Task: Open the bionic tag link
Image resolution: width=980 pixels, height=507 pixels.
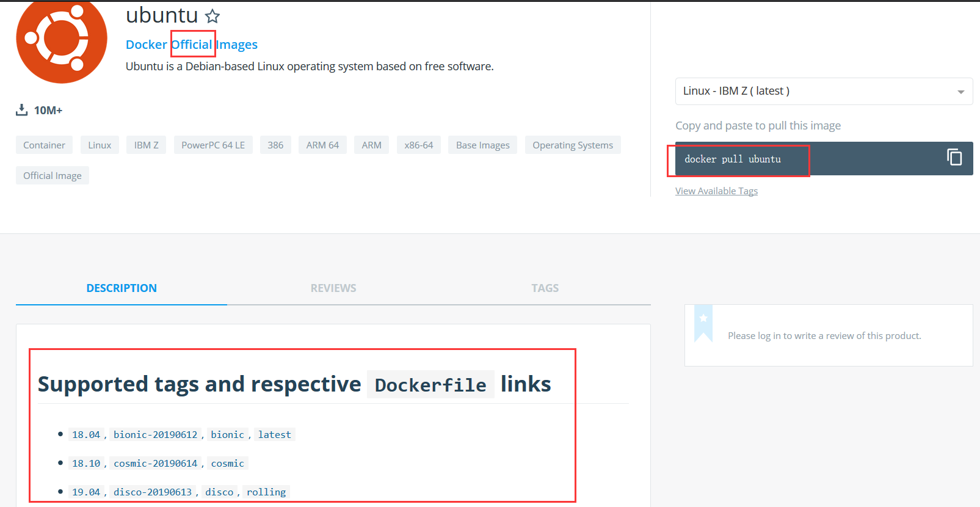Action: (x=228, y=434)
